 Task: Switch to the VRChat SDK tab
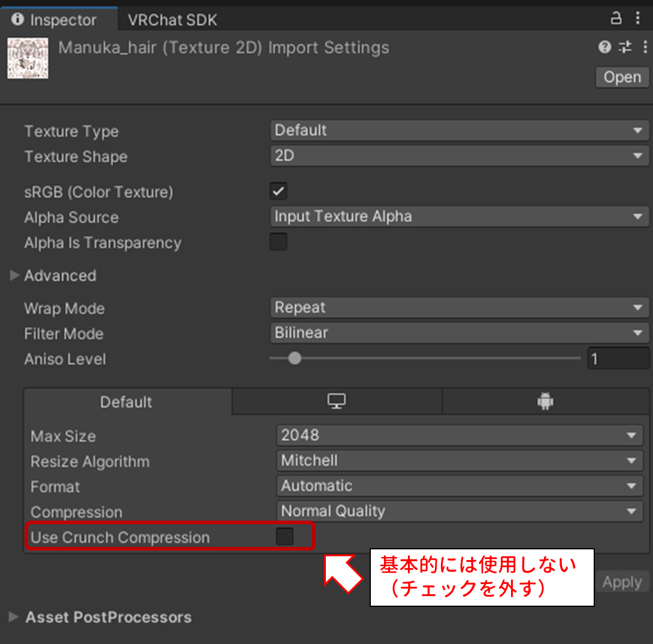click(173, 20)
